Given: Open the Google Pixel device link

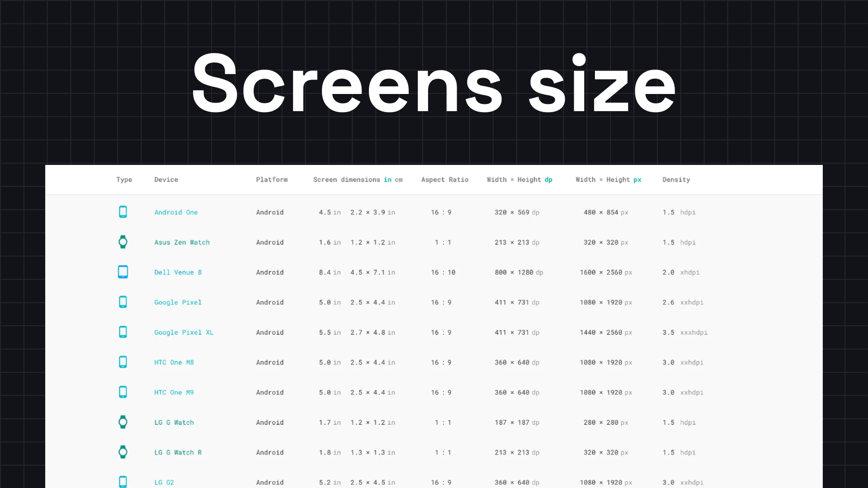Looking at the screenshot, I should pos(178,303).
